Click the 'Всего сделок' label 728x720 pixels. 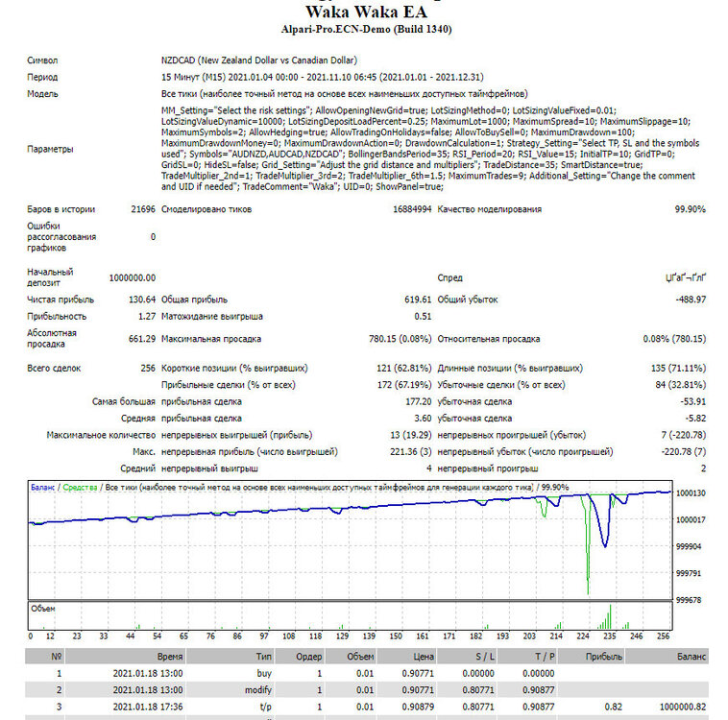tap(54, 368)
